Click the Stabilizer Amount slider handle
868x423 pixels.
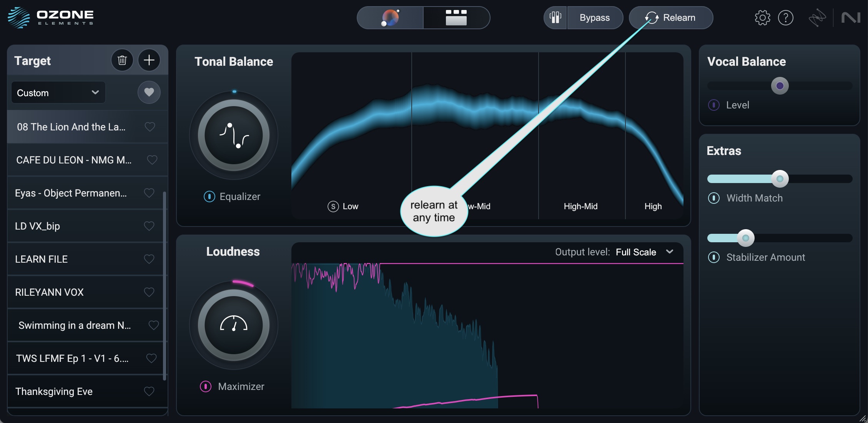tap(746, 238)
